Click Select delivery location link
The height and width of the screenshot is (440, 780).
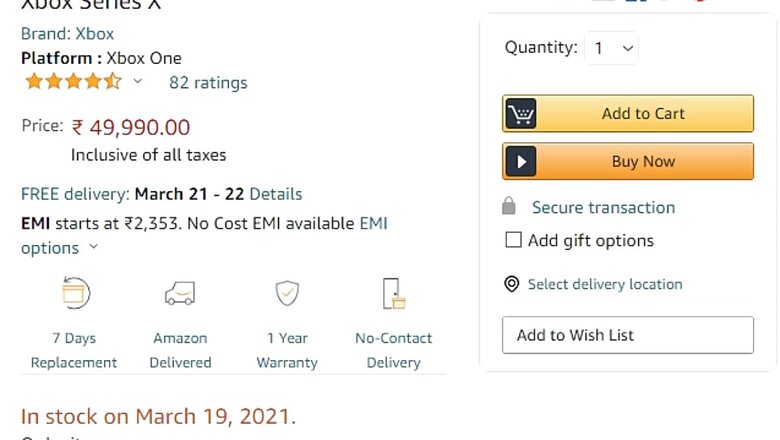coord(605,284)
